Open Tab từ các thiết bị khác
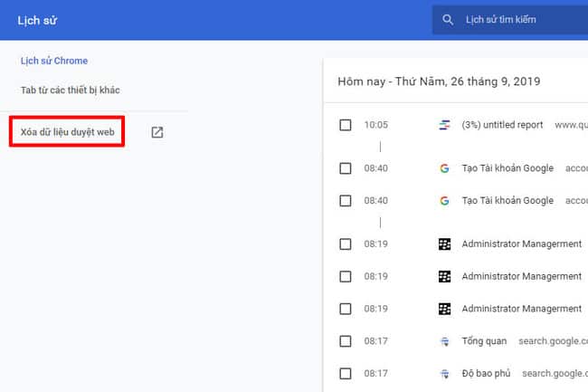Screen dimensions: 588x392 click(x=71, y=90)
